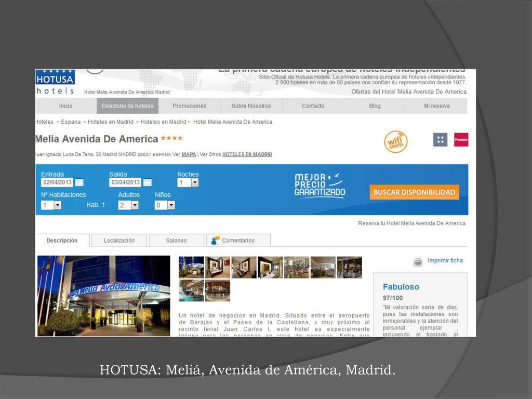This screenshot has width=532, height=399.
Task: Click the Espana breadcrumb link
Action: [x=71, y=122]
